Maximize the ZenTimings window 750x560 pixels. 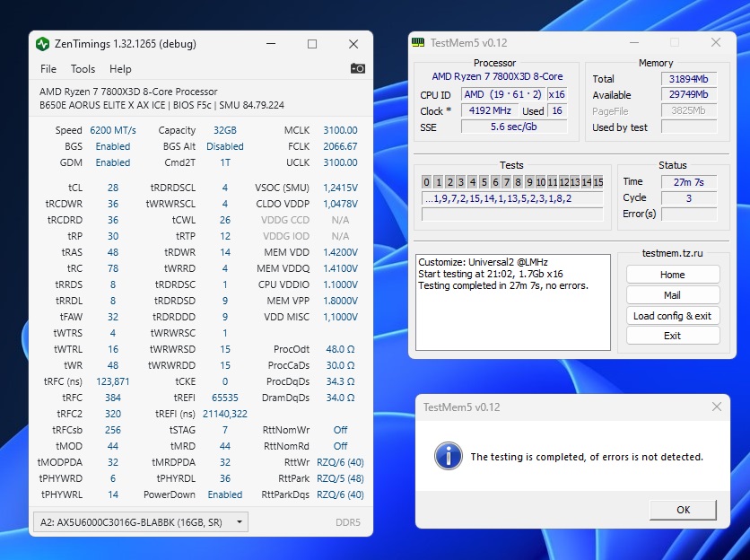coord(312,44)
